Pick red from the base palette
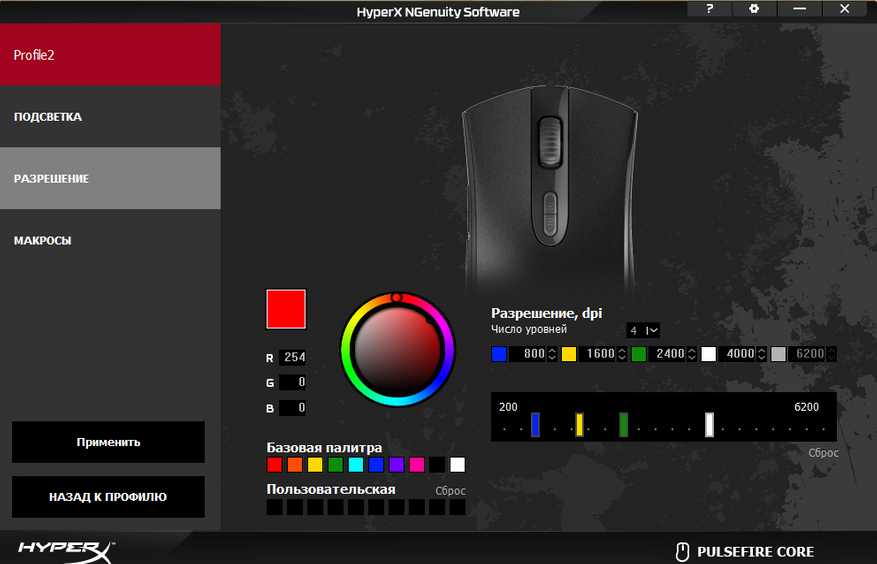Viewport: 877px width, 564px height. tap(275, 464)
